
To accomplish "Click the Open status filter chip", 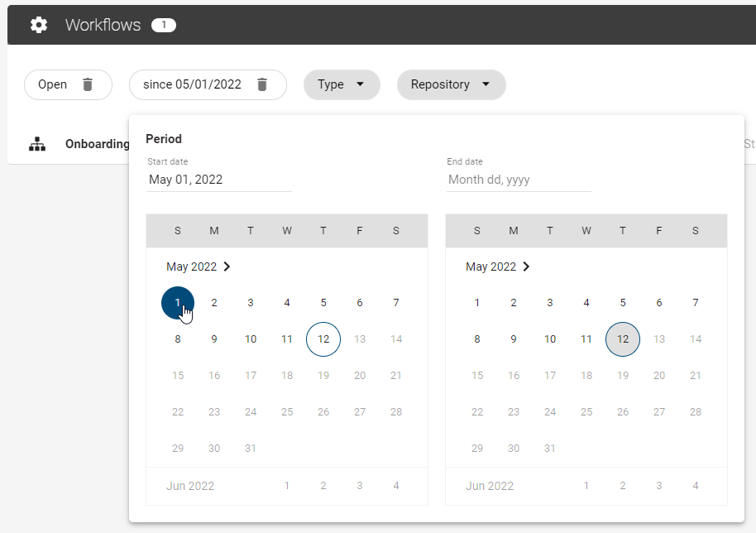I will pos(52,84).
